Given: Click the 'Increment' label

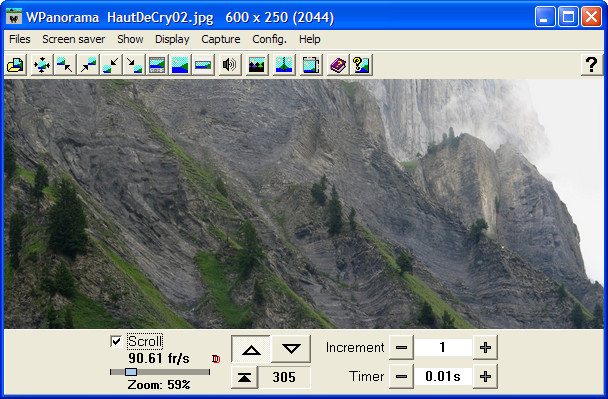Looking at the screenshot, I should coord(355,347).
